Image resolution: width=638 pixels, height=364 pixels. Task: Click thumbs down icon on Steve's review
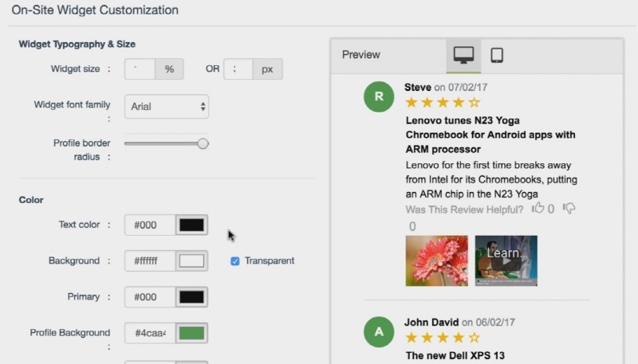(569, 209)
